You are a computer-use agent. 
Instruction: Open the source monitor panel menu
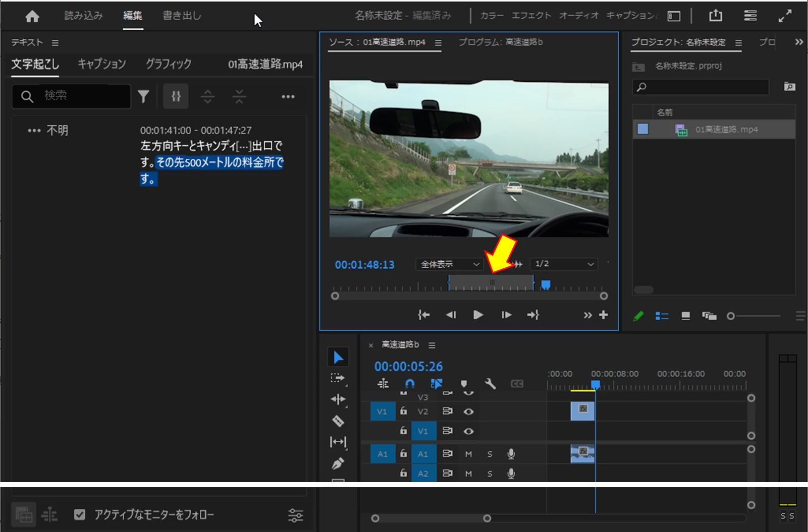(x=438, y=43)
